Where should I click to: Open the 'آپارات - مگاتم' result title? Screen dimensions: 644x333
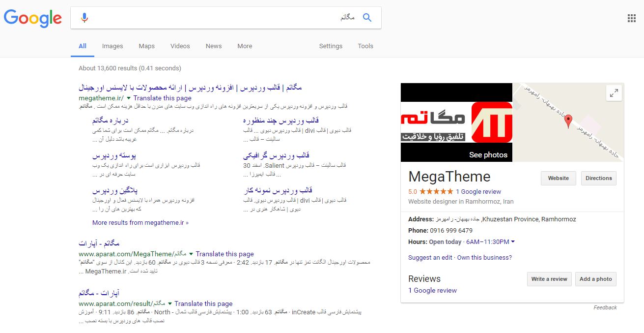coord(99,294)
